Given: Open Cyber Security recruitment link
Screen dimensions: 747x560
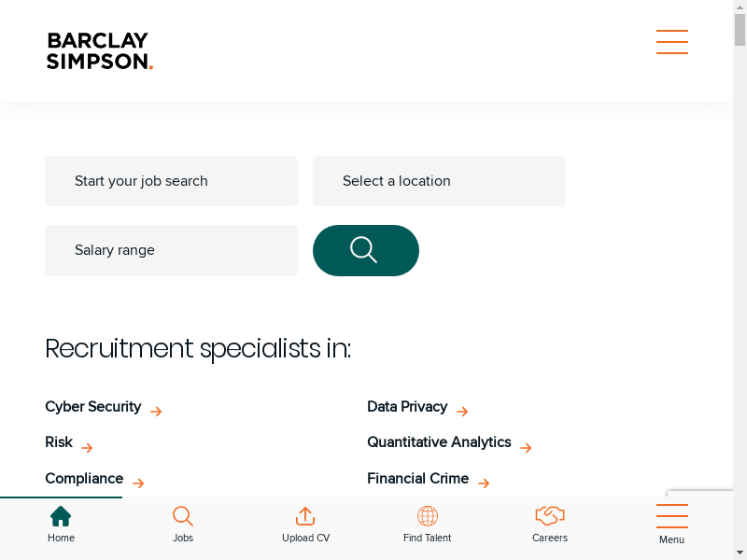Looking at the screenshot, I should pyautogui.click(x=93, y=407).
